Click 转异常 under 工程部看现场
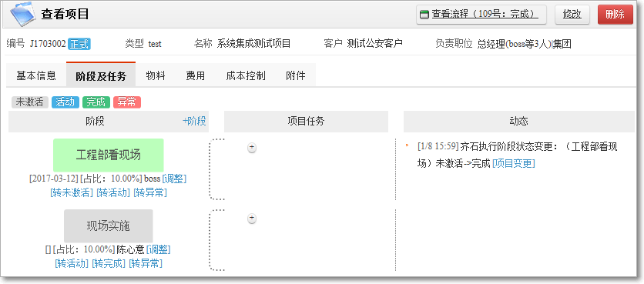This screenshot has width=644, height=284. [x=150, y=192]
